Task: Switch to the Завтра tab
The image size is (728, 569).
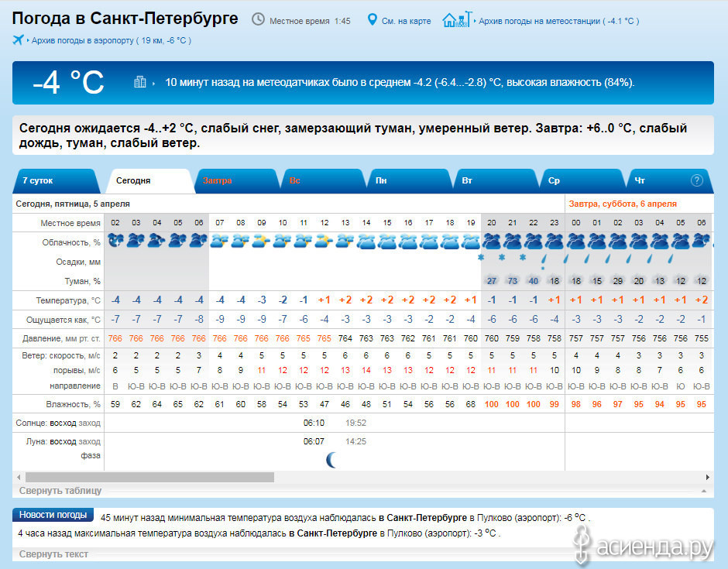Action: coord(237,180)
